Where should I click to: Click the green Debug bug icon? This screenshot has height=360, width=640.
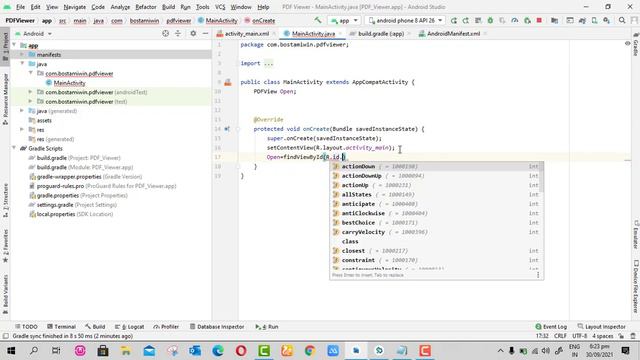(x=490, y=20)
